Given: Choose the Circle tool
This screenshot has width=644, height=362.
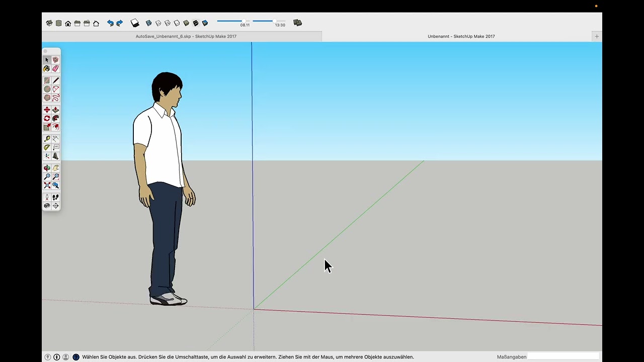Looking at the screenshot, I should point(47,89).
